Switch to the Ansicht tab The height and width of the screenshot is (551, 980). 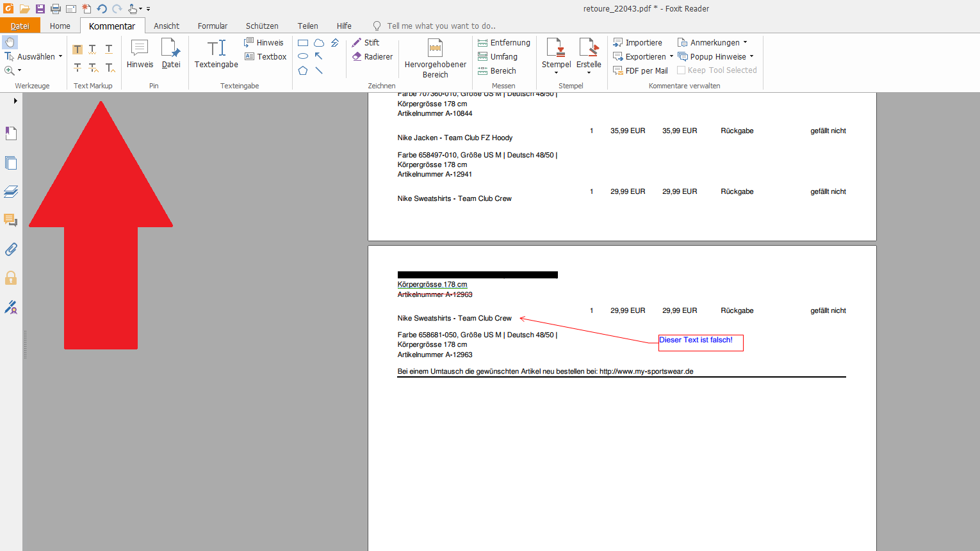click(x=167, y=26)
